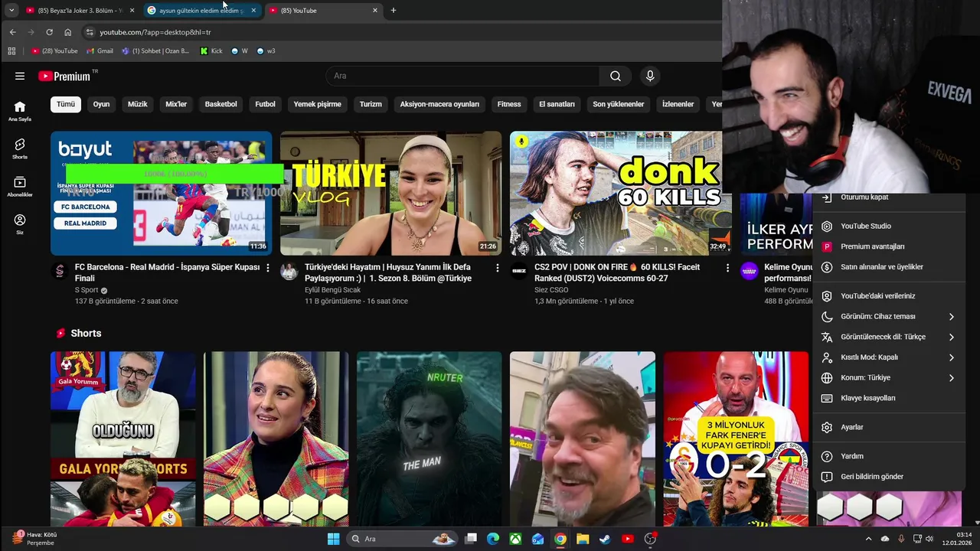Open File Explorer from the taskbar
The image size is (980, 551).
(x=583, y=539)
